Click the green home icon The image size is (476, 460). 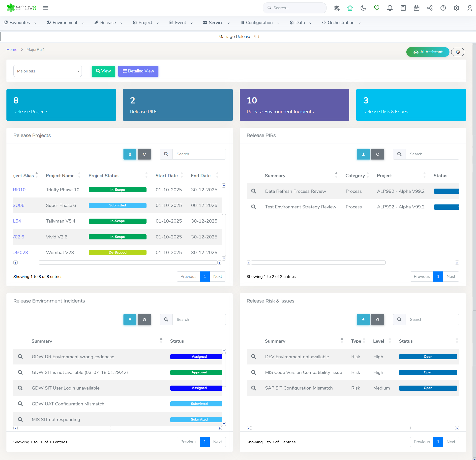tap(350, 8)
